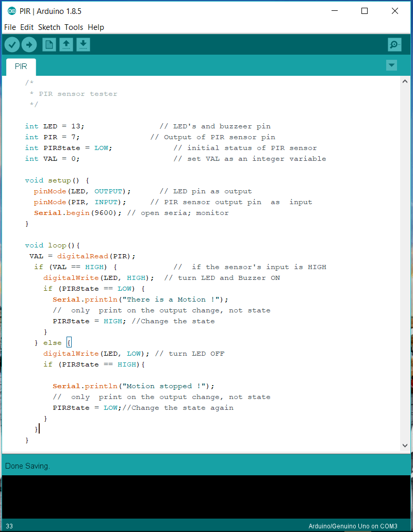The width and height of the screenshot is (413, 532).
Task: Click comment '// turn LED and Buzzer ON'
Action: tap(222, 278)
